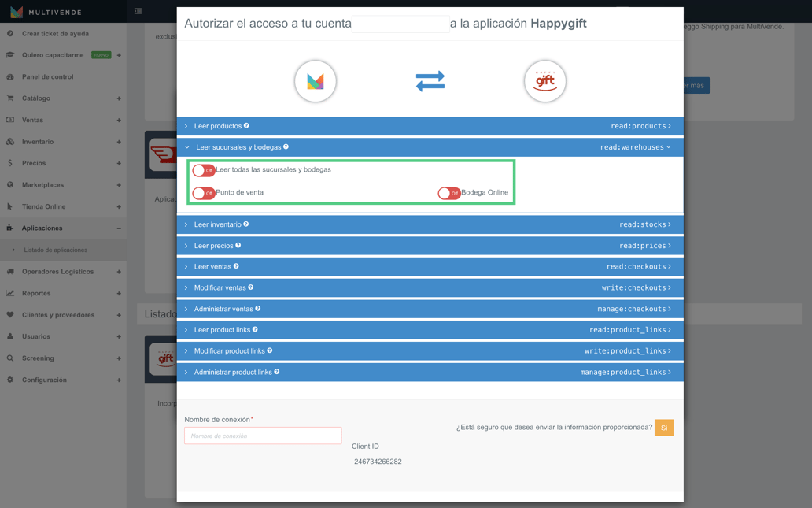The image size is (812, 508).
Task: Click the MultiVende app logo circle
Action: (x=316, y=81)
